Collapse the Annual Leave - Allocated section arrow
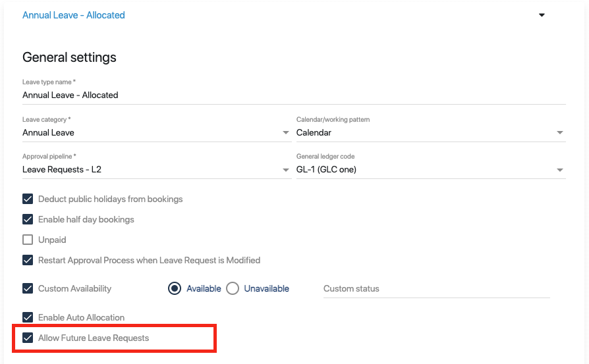 coord(542,15)
